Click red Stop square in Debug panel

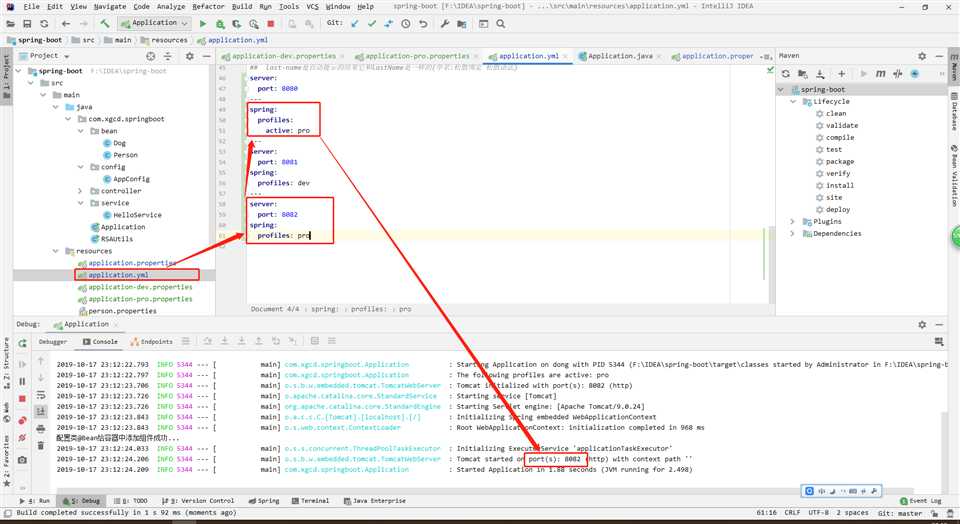[22, 399]
